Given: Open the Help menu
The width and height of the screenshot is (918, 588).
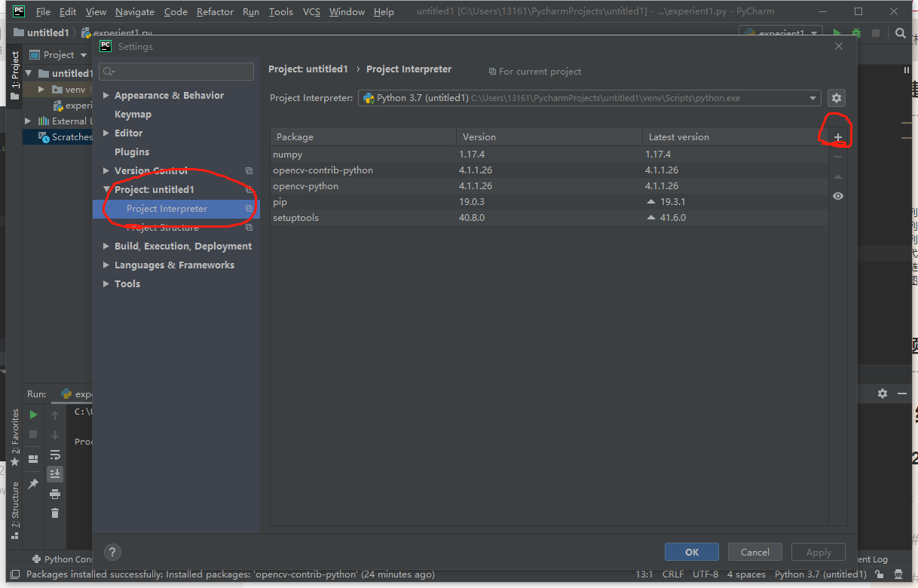Looking at the screenshot, I should point(384,11).
